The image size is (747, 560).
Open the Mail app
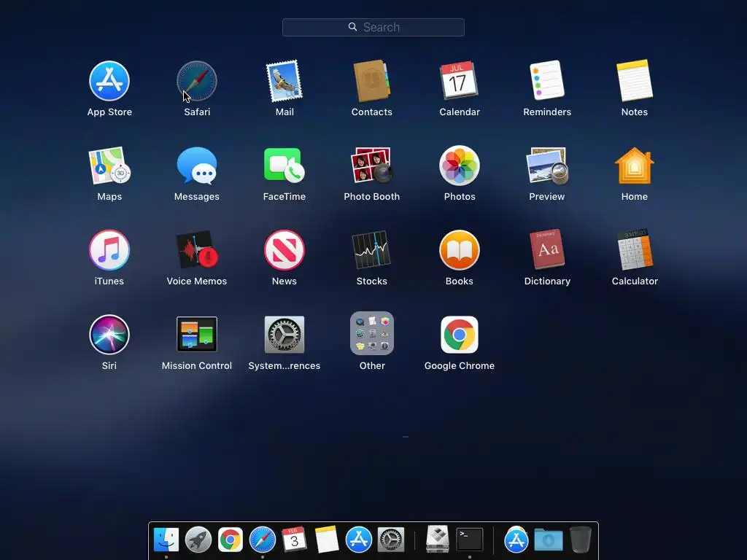tap(285, 81)
